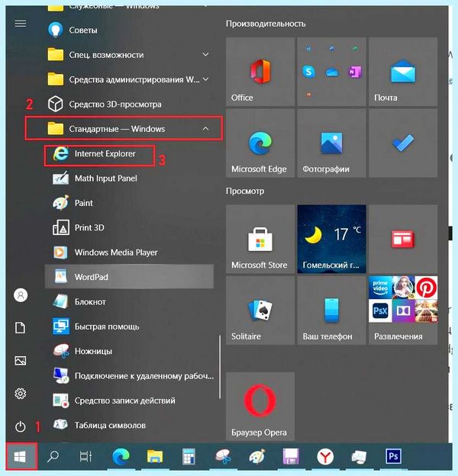Expand the Спец. возможности folder
458x476 pixels.
[129, 55]
